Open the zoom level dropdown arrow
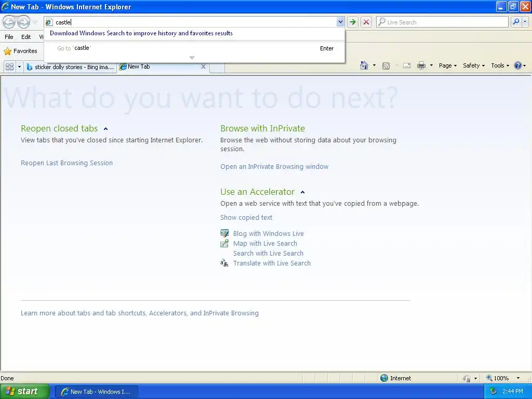The width and height of the screenshot is (532, 399). (518, 378)
